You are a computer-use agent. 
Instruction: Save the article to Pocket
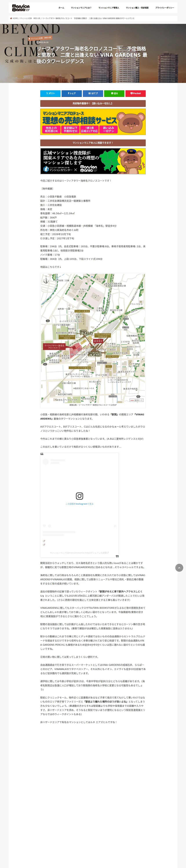coord(135,93)
